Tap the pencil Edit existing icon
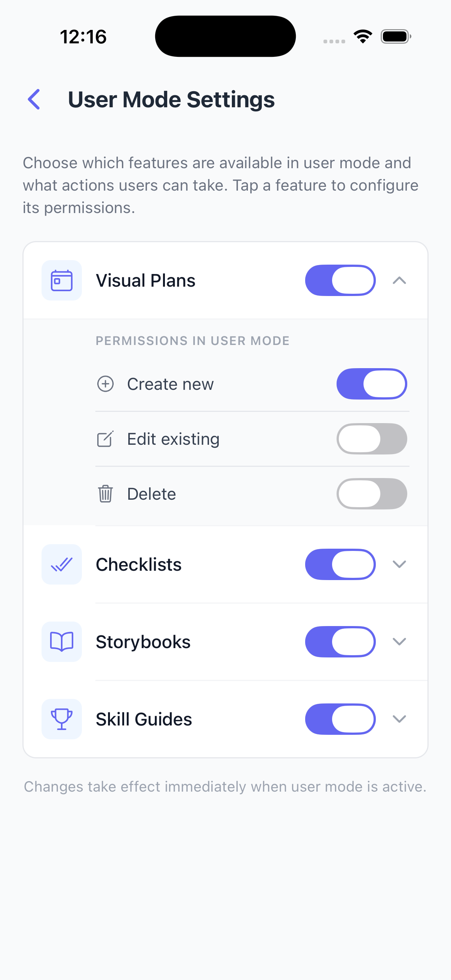This screenshot has width=451, height=980. point(105,439)
